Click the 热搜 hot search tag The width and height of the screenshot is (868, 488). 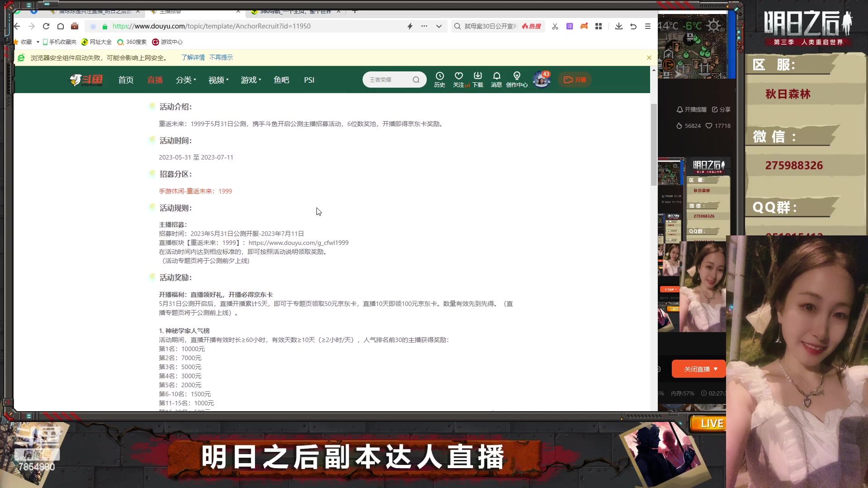coord(532,26)
